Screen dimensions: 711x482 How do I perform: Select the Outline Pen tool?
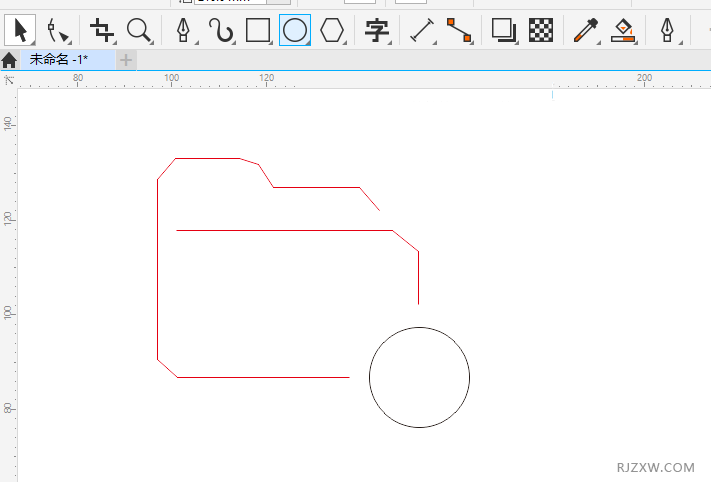pos(667,31)
